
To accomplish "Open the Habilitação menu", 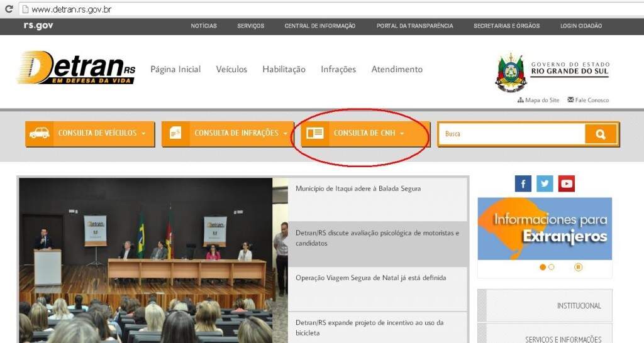I will (284, 69).
